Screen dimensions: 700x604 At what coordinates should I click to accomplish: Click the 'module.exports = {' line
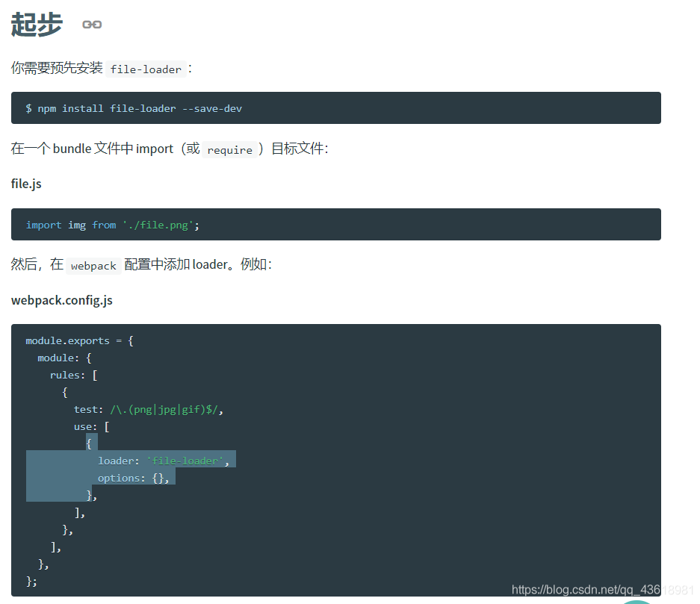(x=79, y=340)
